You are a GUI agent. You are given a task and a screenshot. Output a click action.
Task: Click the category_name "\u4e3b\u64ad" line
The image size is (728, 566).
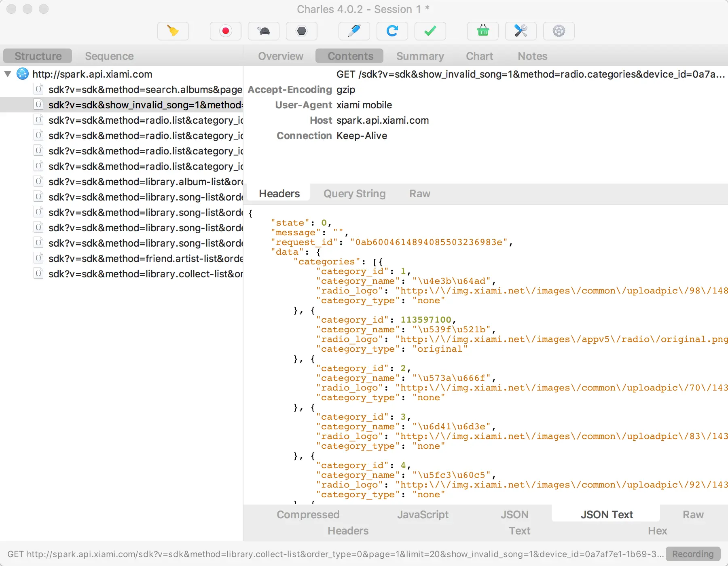(406, 281)
